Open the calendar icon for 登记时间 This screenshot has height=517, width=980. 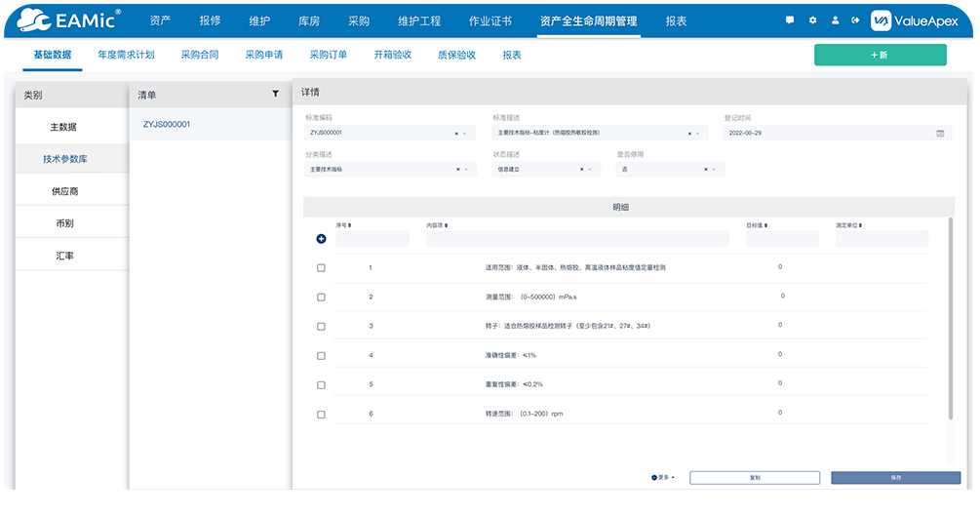pos(940,133)
